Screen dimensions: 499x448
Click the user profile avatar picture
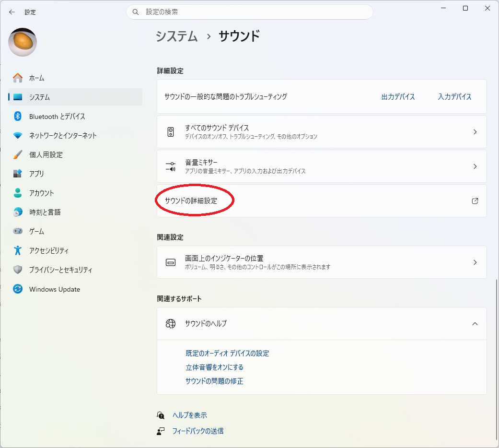click(23, 42)
